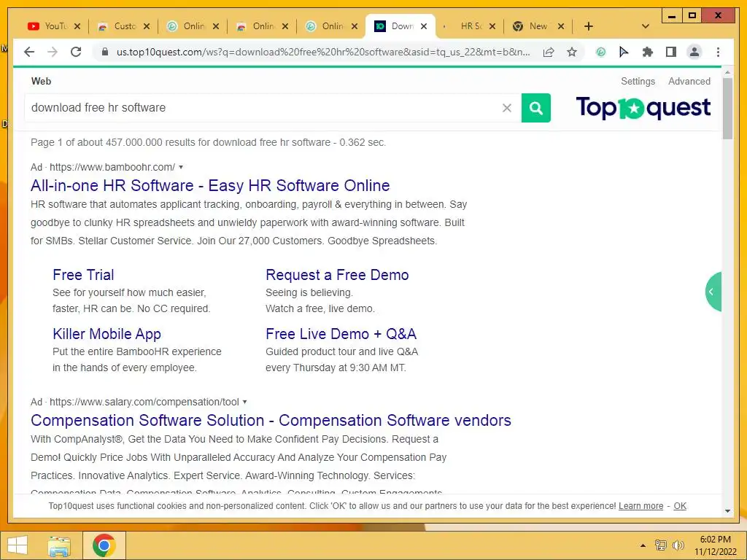
Task: Show hidden system tray icons
Action: pyautogui.click(x=643, y=545)
